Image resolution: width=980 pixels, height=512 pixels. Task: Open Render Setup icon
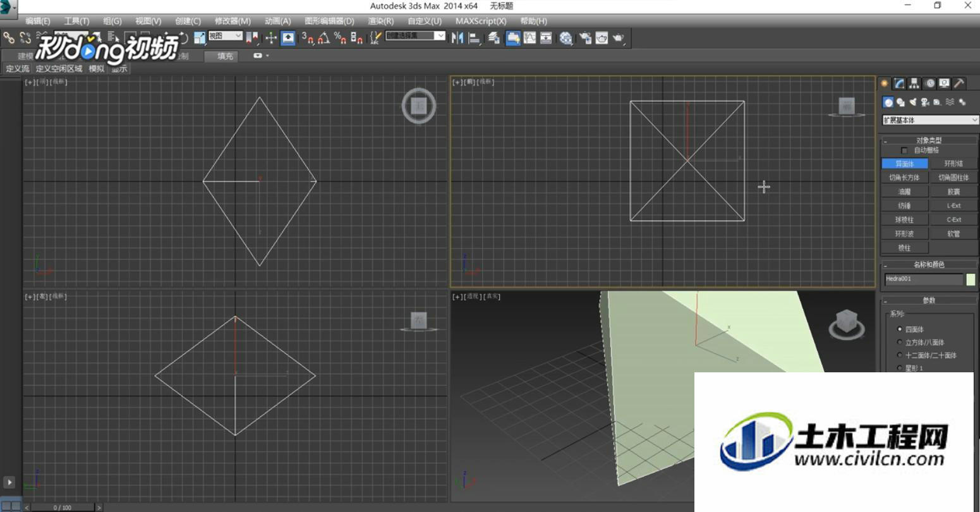tap(584, 38)
